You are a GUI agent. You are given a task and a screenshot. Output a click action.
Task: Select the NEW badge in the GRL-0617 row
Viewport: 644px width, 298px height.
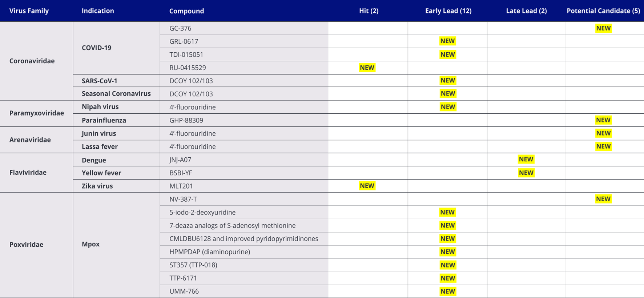[x=447, y=41]
